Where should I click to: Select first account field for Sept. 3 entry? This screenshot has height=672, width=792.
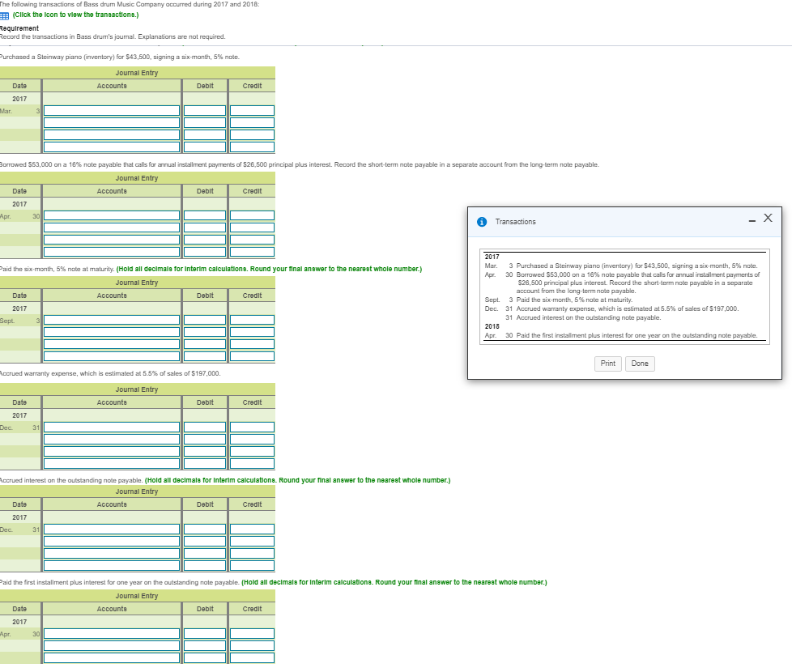click(x=112, y=320)
